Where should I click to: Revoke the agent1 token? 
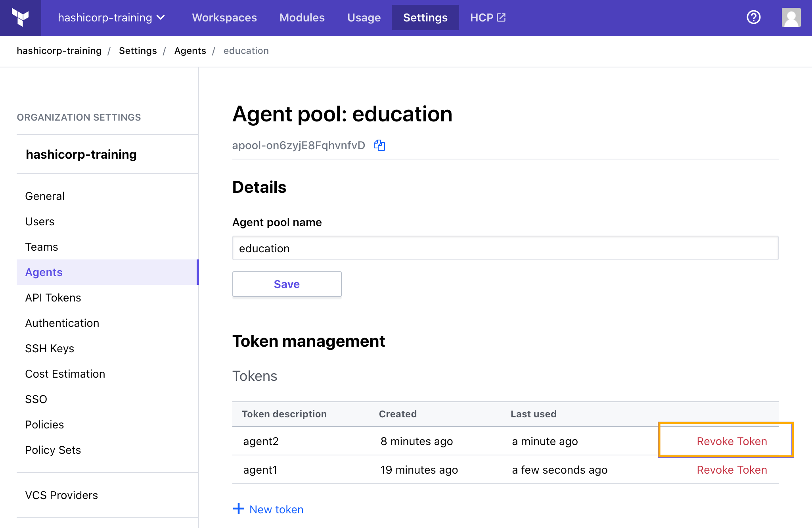coord(732,470)
